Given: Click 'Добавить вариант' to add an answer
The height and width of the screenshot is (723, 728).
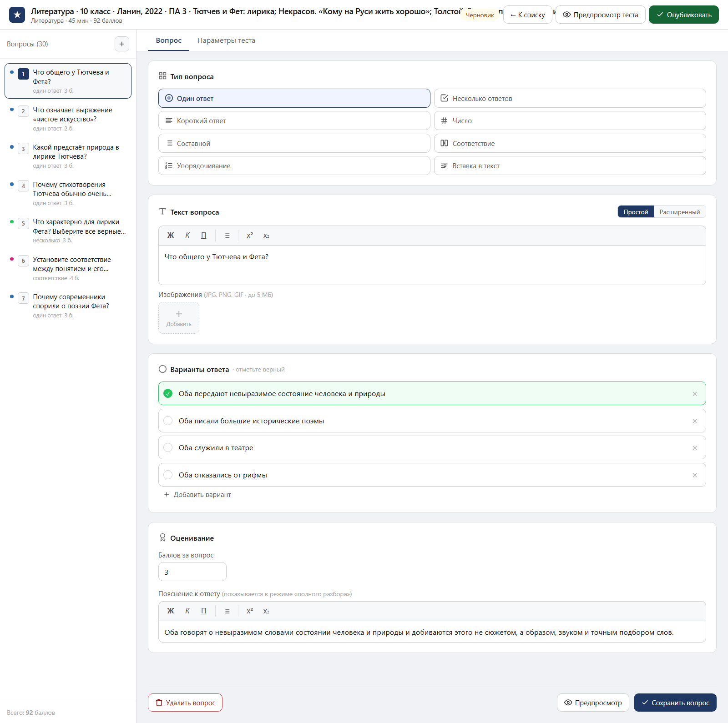Looking at the screenshot, I should (x=197, y=495).
